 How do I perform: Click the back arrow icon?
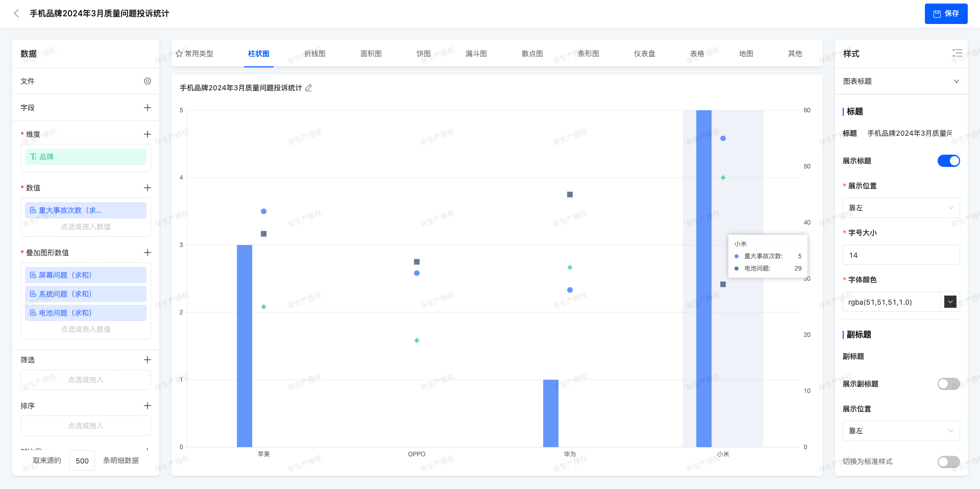click(x=16, y=13)
